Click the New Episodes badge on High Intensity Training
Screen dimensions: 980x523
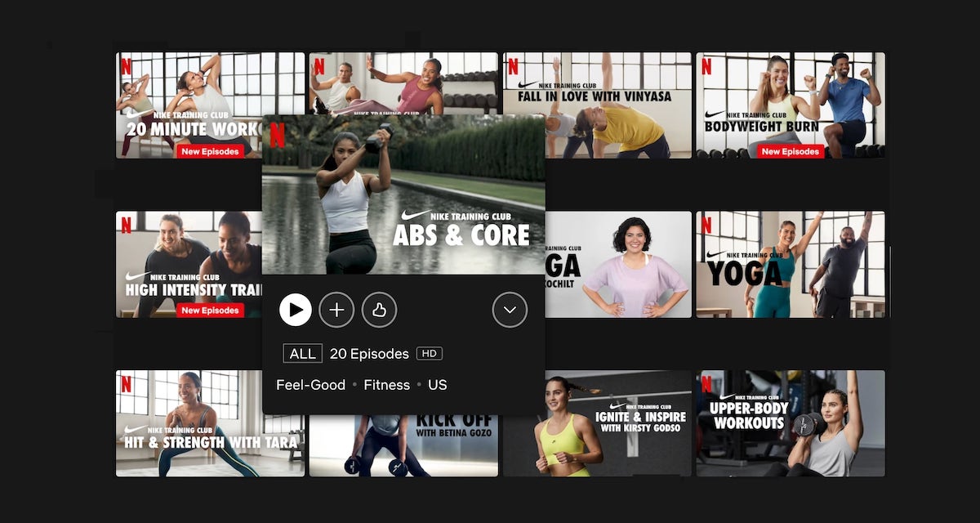tap(210, 311)
